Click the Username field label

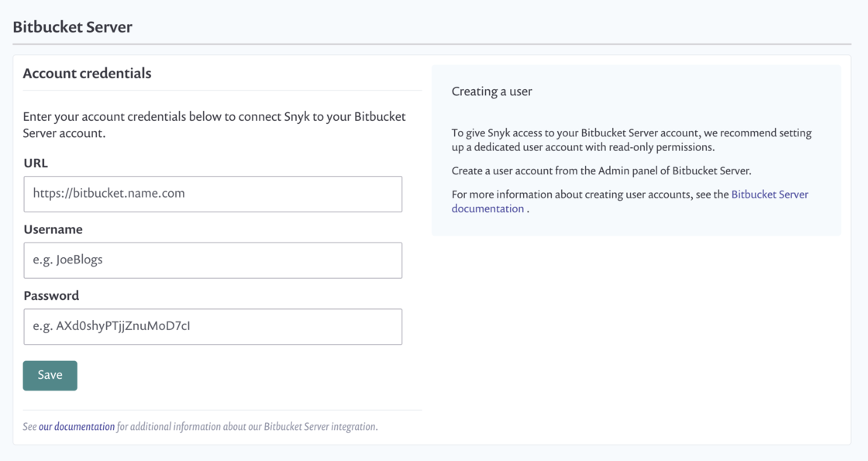coord(53,230)
